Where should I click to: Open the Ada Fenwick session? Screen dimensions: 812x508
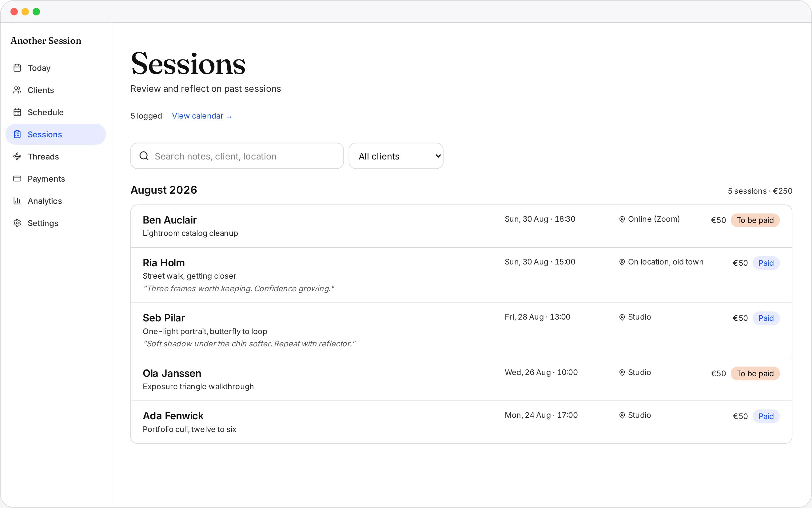[461, 422]
